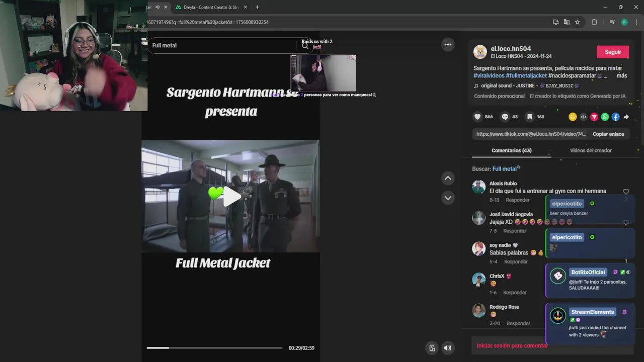
Task: Like Alexis Rubio's comment heart
Action: pos(626,192)
